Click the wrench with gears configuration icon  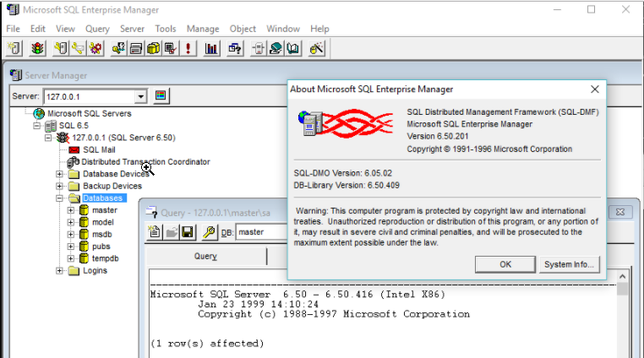pyautogui.click(x=96, y=48)
